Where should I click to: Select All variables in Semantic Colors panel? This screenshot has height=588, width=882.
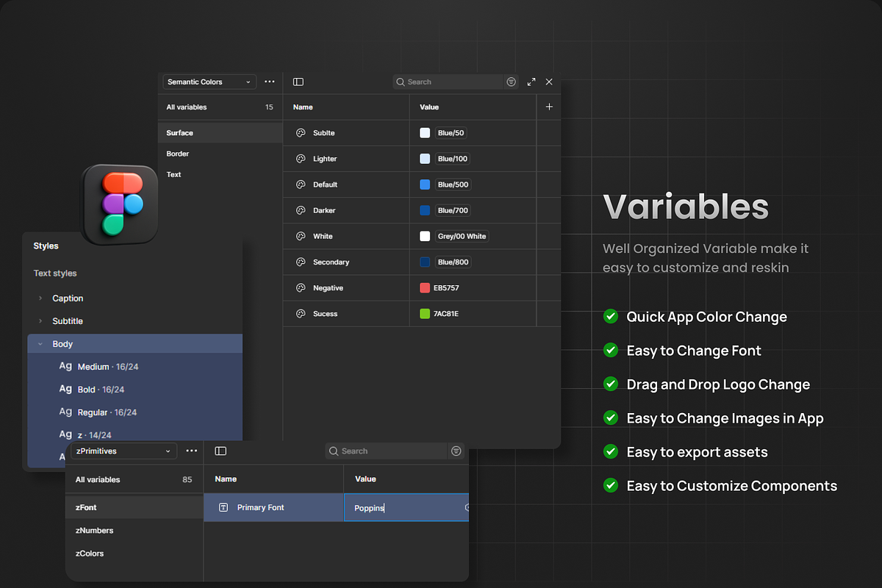(220, 107)
